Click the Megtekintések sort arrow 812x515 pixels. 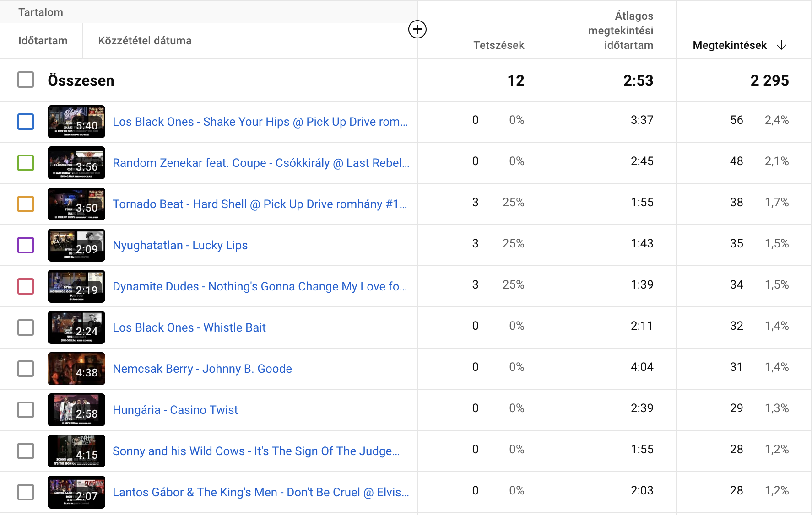coord(782,45)
